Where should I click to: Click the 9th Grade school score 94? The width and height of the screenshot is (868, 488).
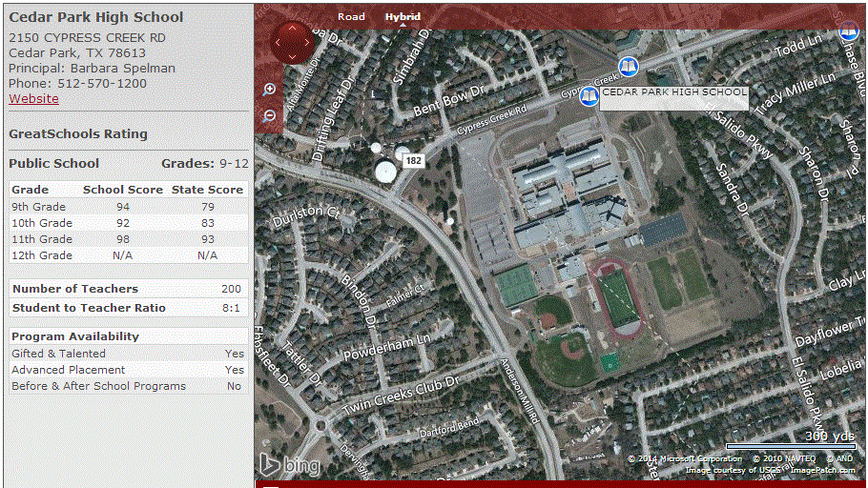tap(123, 207)
